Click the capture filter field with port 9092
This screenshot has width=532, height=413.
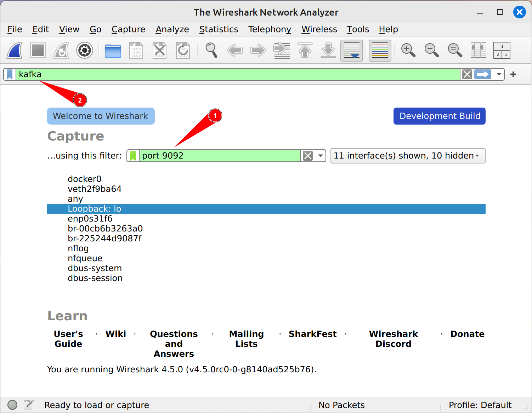(x=220, y=156)
